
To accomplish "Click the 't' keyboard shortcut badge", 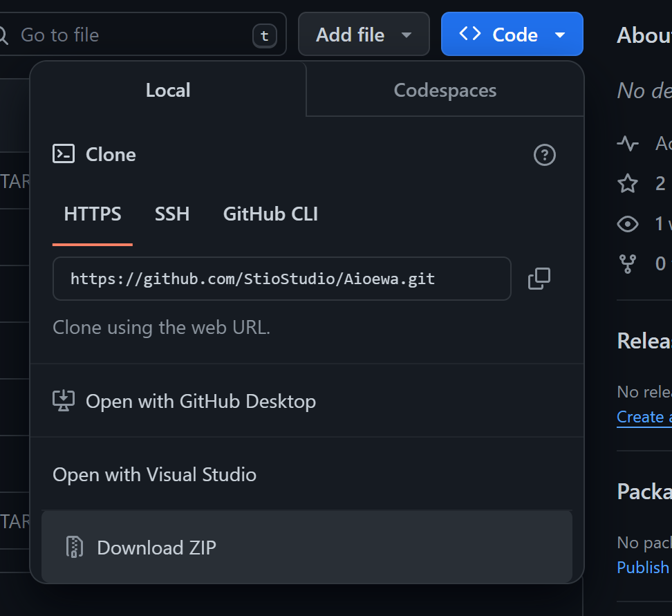I will [x=264, y=35].
